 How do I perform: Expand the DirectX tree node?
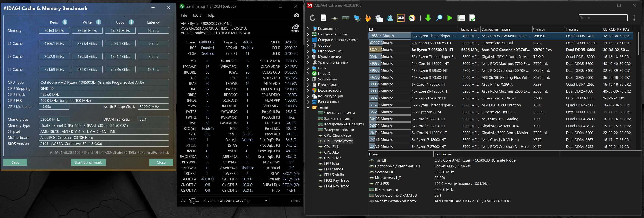click(x=308, y=74)
